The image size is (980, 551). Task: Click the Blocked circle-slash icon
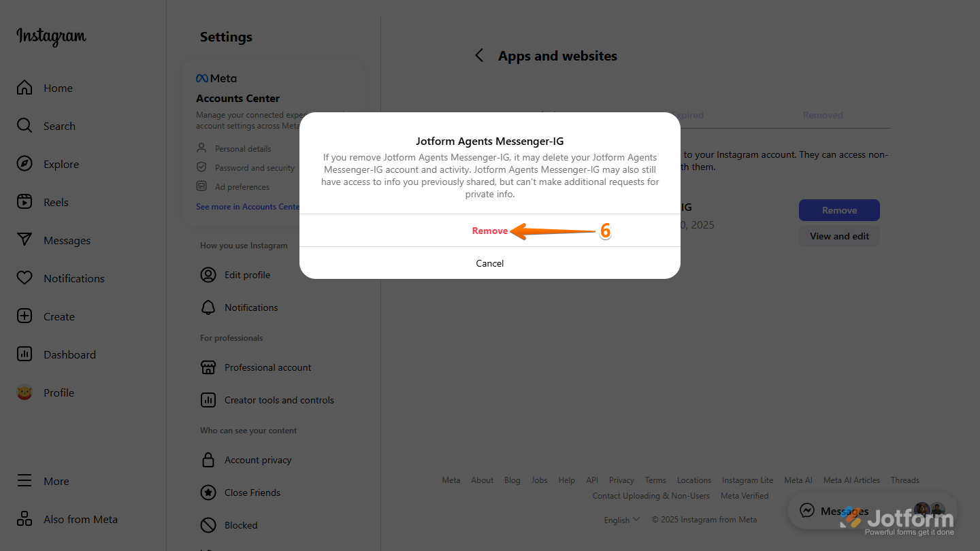[x=208, y=525]
